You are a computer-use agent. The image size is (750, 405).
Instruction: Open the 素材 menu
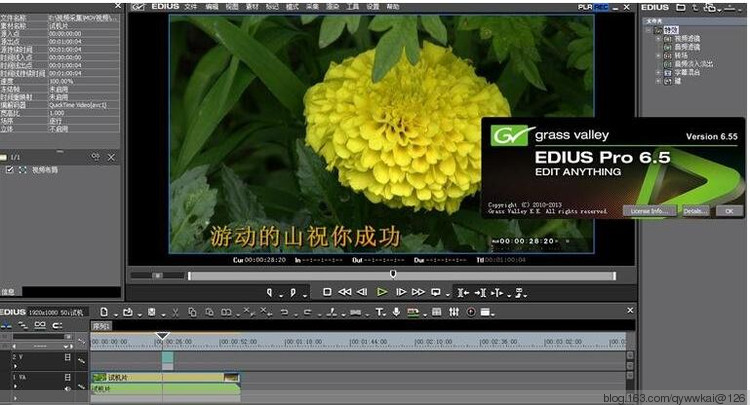click(x=252, y=7)
